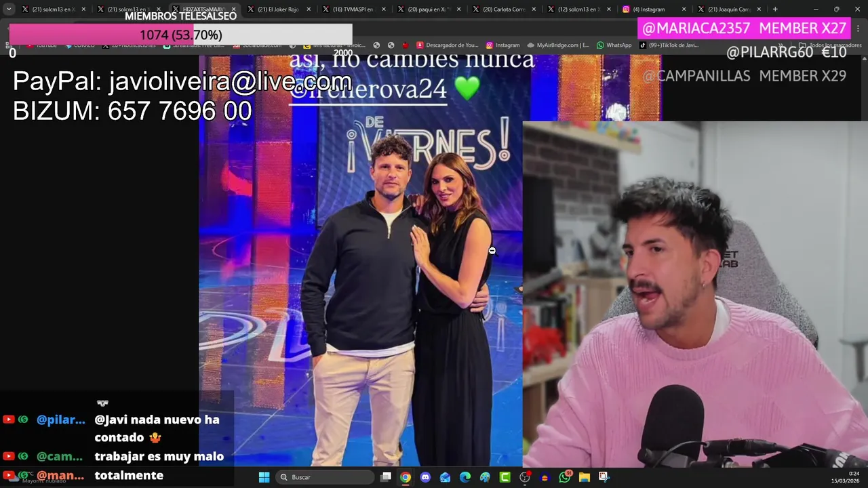Screen dimensions: 868x488
Task: Click the @cam... chat username
Action: (60, 457)
